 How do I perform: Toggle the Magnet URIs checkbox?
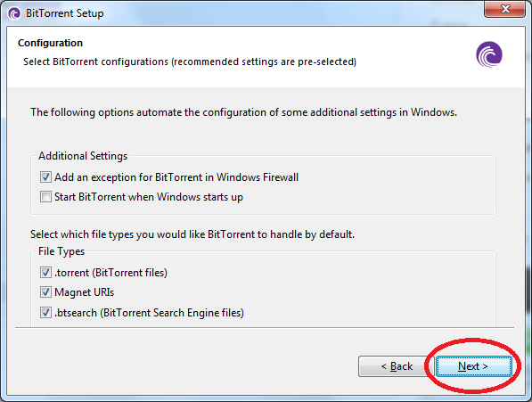(45, 292)
